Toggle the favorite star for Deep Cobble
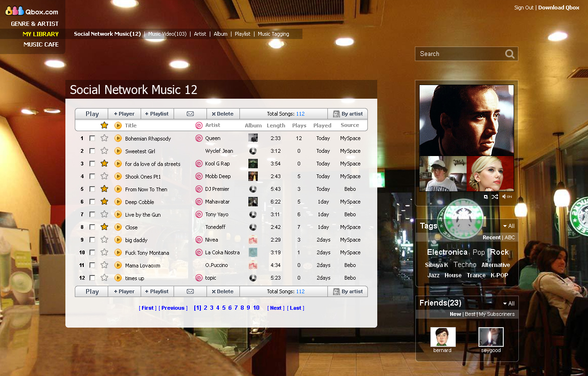588x376 pixels. pos(104,202)
